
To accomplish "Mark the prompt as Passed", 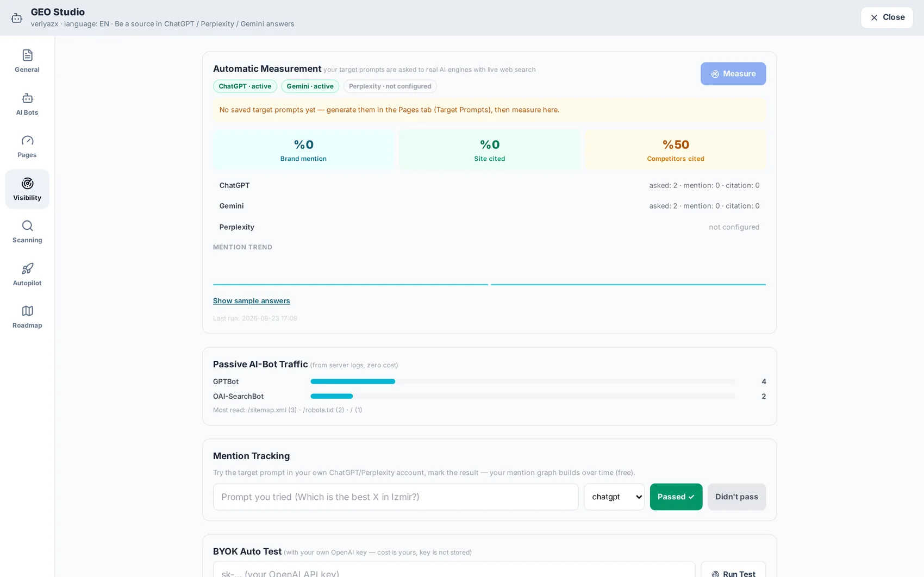I will [676, 497].
